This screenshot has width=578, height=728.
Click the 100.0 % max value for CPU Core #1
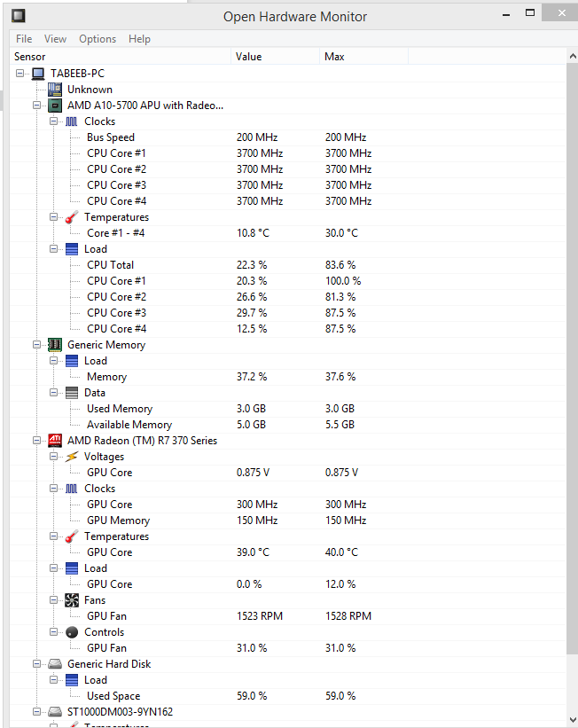coord(342,281)
